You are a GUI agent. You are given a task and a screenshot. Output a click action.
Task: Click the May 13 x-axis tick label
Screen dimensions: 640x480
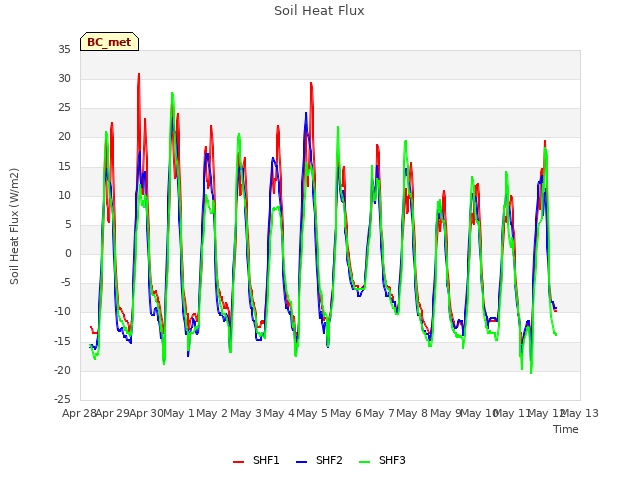580,413
